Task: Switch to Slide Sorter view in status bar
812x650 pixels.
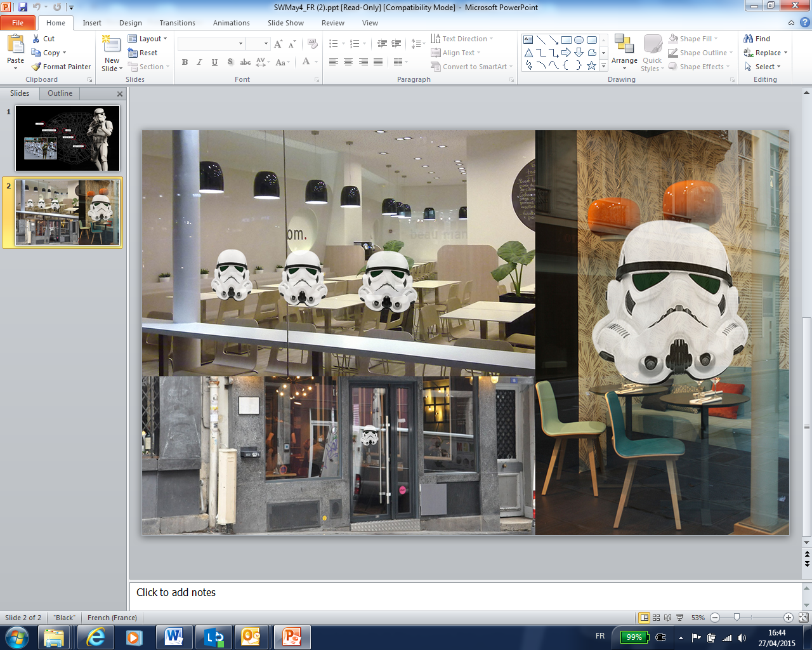Action: [656, 618]
